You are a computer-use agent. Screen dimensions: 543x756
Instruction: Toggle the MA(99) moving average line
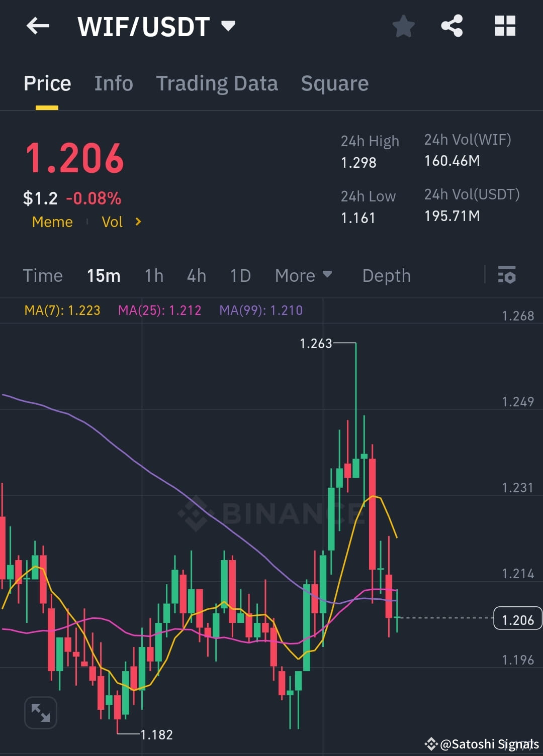(261, 310)
